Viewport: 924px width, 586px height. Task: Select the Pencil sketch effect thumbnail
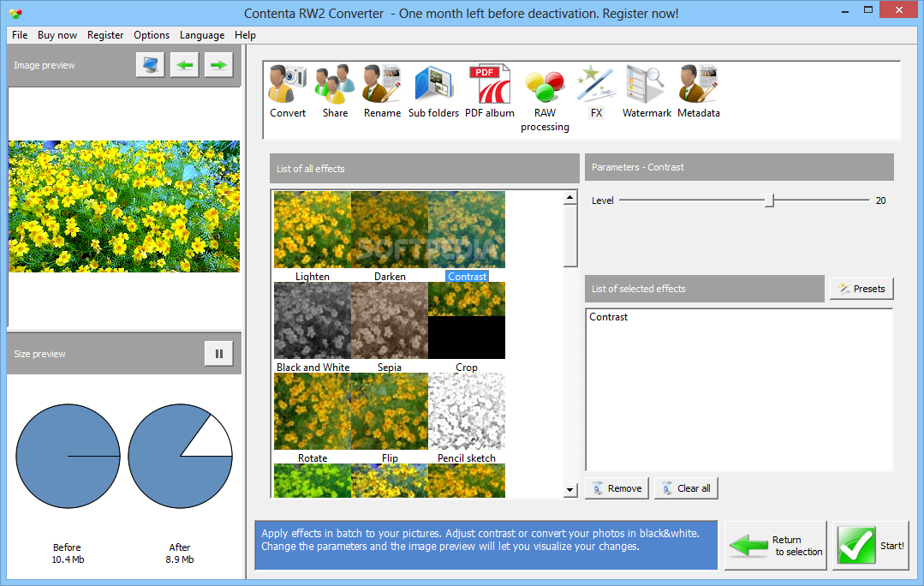click(467, 411)
